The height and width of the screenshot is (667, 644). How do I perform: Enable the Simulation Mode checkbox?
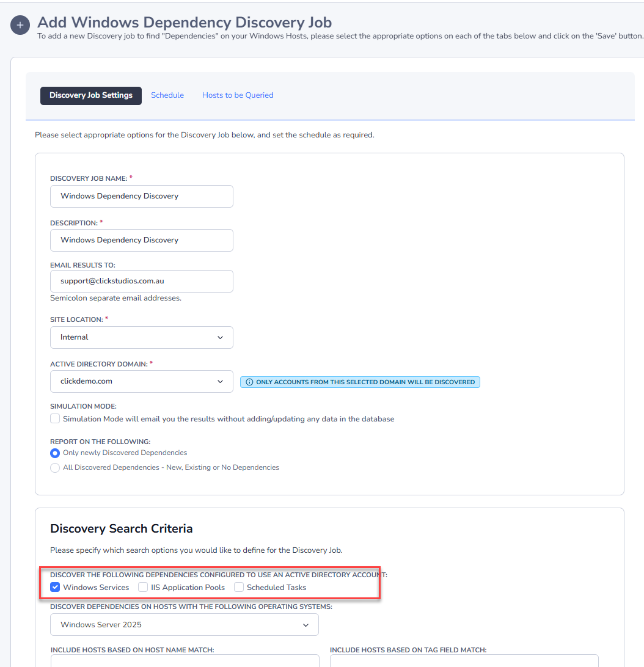(x=55, y=418)
